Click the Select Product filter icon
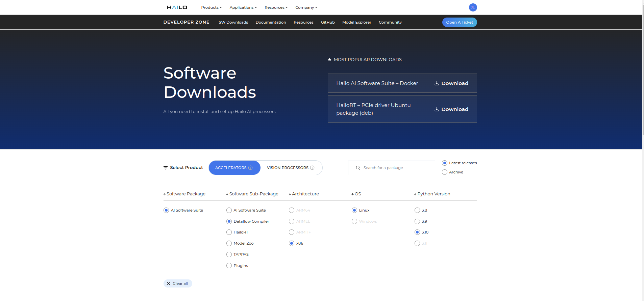This screenshot has height=301, width=644. [166, 168]
